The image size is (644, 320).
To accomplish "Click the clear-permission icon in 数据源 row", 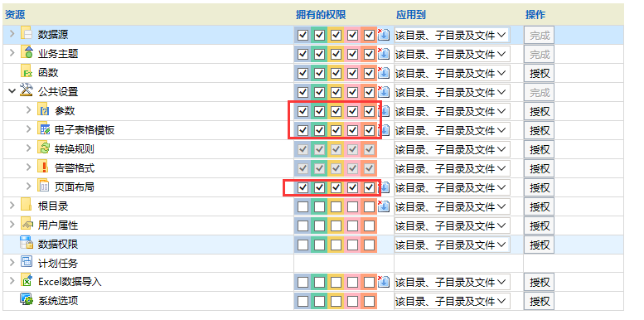I will 383,35.
